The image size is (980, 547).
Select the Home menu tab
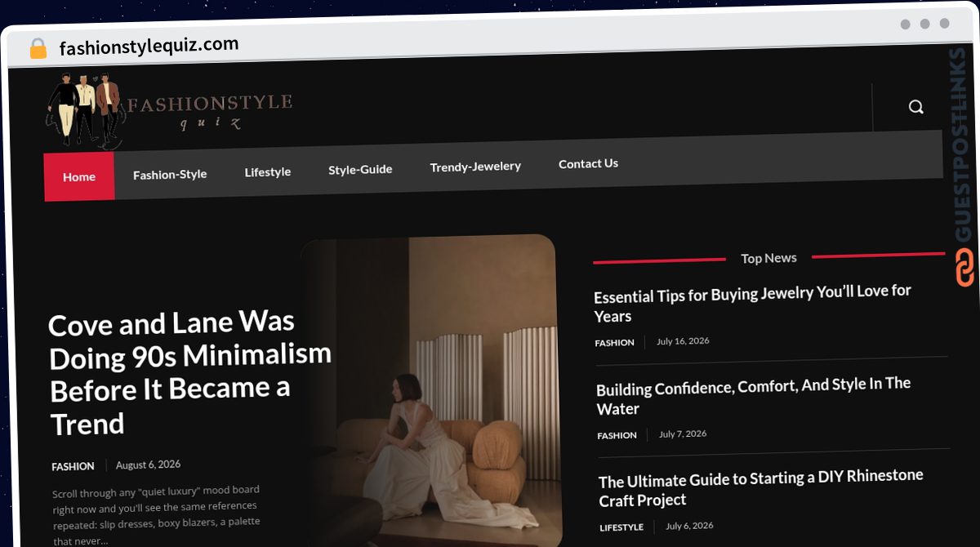79,176
